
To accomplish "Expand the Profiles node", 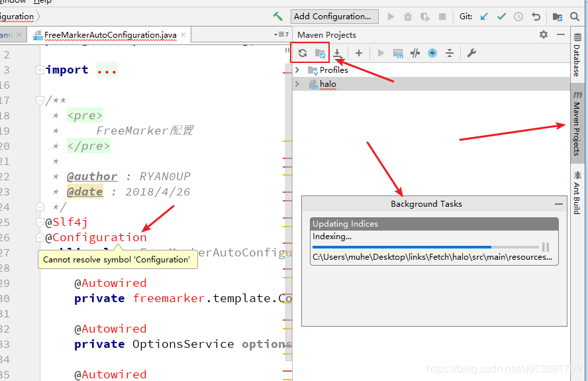I will point(297,70).
